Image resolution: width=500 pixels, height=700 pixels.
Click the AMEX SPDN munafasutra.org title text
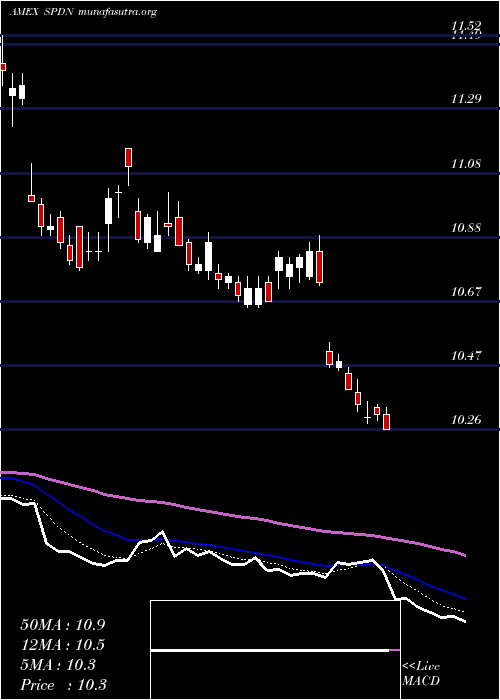[83, 12]
